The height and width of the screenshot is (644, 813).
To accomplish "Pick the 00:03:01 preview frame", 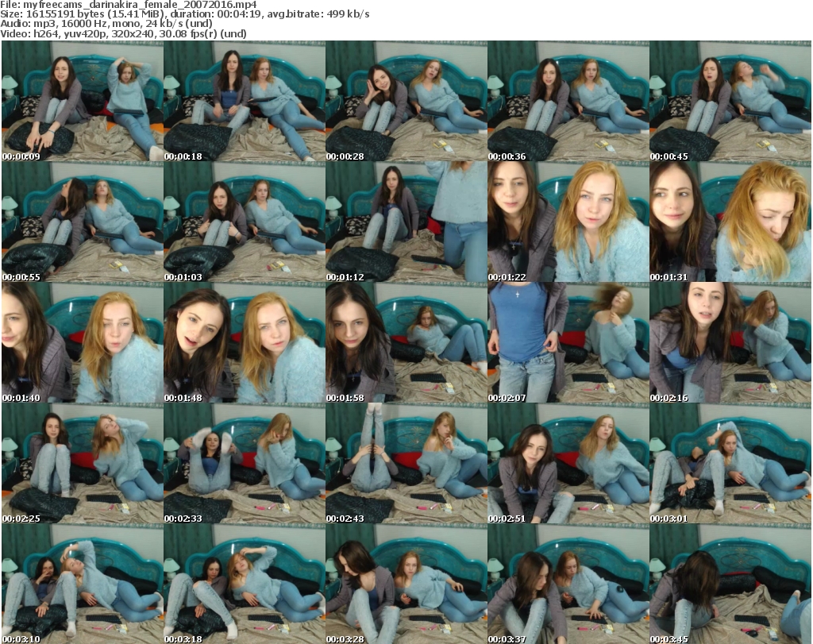I will point(730,463).
